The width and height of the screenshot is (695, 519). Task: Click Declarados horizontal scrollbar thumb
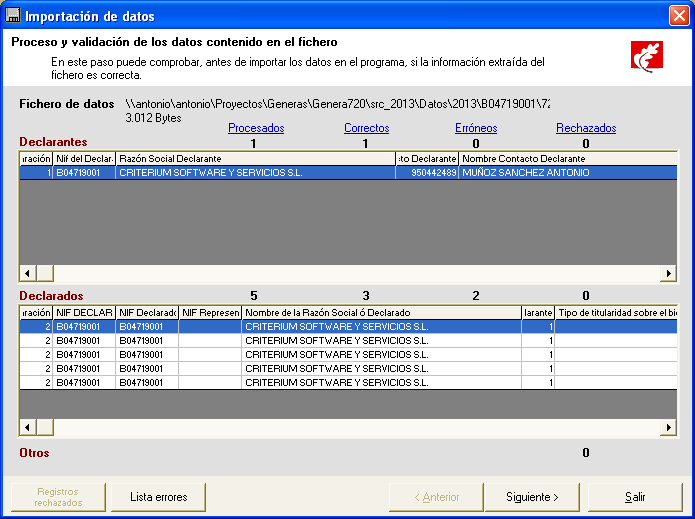point(45,427)
